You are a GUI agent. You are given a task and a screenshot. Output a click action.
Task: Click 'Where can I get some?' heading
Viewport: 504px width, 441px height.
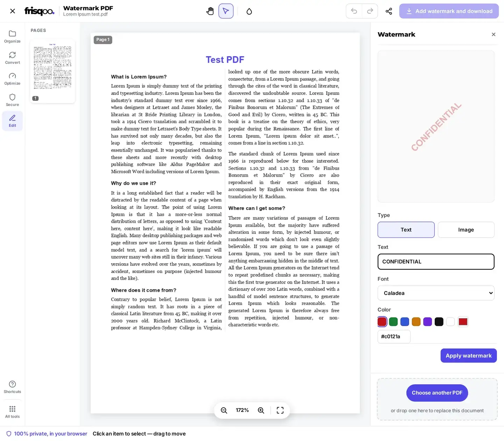(x=257, y=208)
